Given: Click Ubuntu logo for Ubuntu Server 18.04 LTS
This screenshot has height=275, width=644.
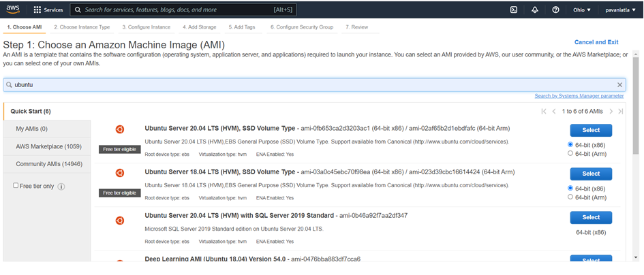Looking at the screenshot, I should [119, 173].
